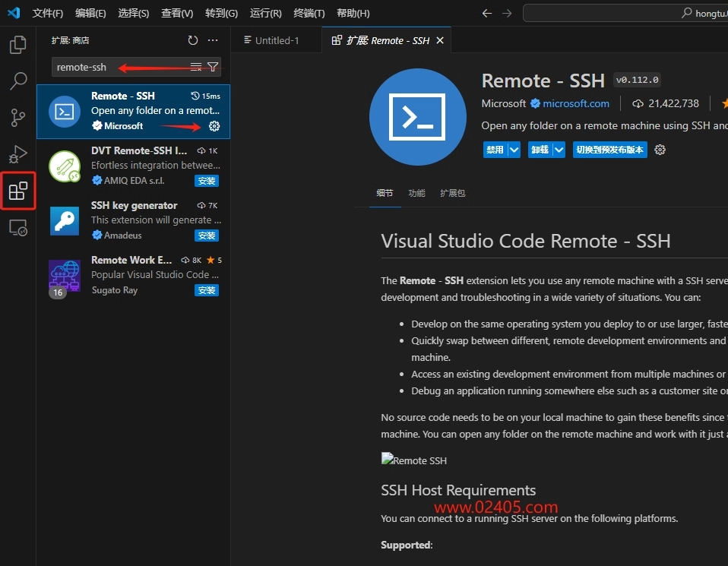Open the 查看(V) menu
728x566 pixels.
tap(177, 13)
